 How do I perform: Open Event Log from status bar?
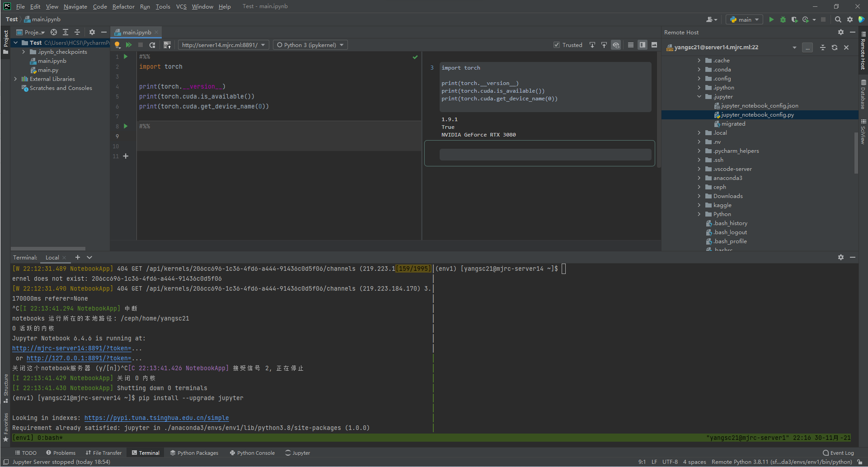point(839,453)
